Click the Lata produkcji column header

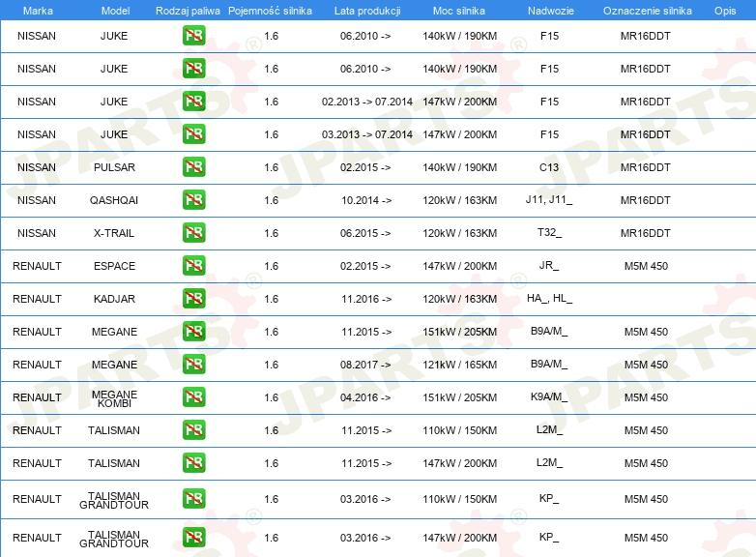(x=367, y=11)
